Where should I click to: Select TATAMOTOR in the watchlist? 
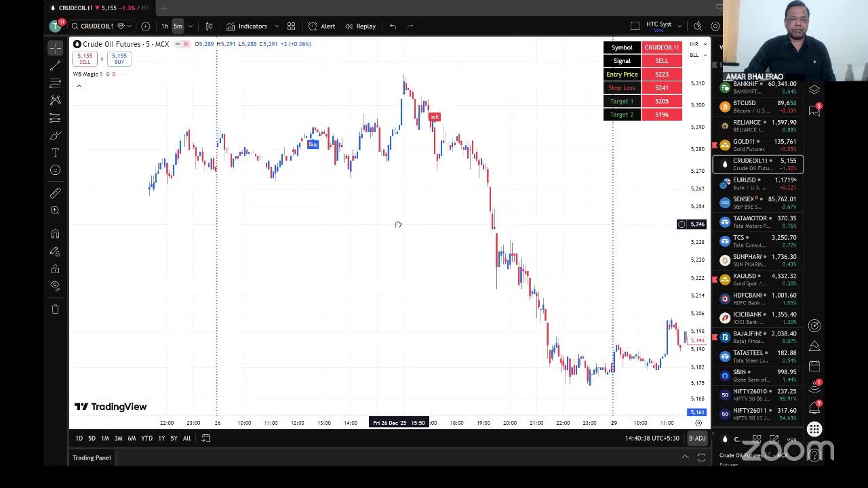tap(758, 222)
